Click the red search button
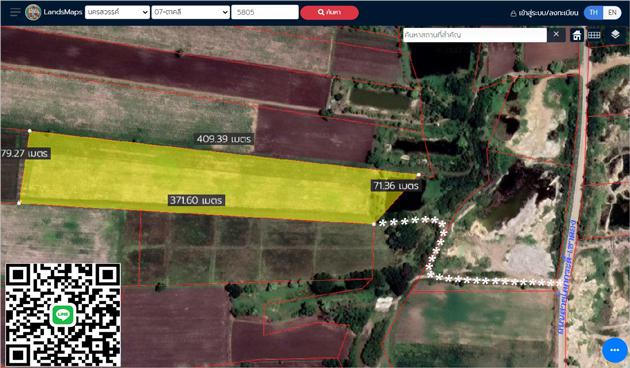 tap(329, 12)
